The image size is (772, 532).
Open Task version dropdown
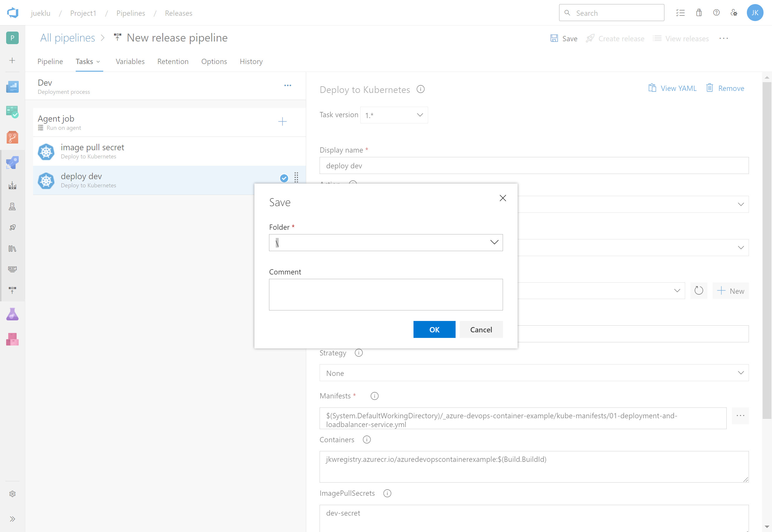[394, 115]
